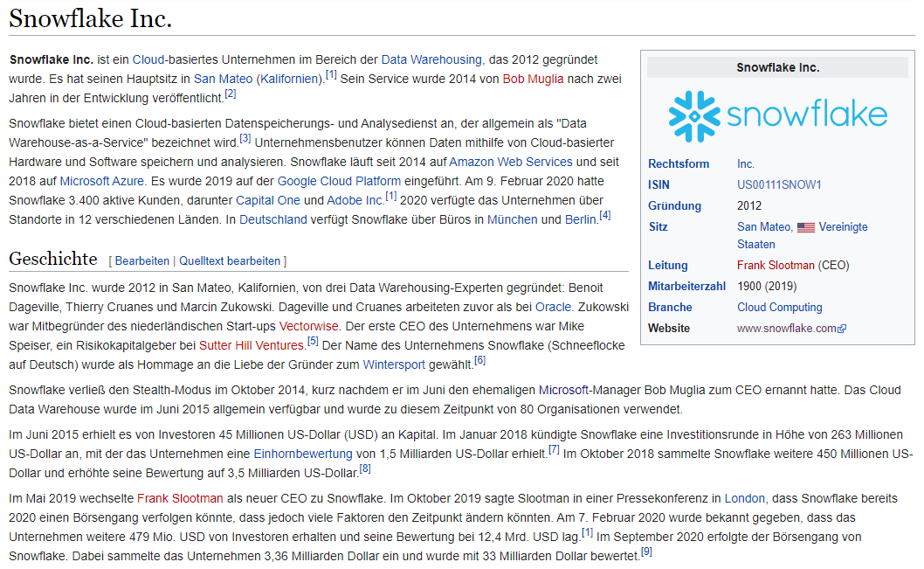Click footnote [6] after gewählt
Viewport: 924px width, 569px height.
[x=480, y=360]
